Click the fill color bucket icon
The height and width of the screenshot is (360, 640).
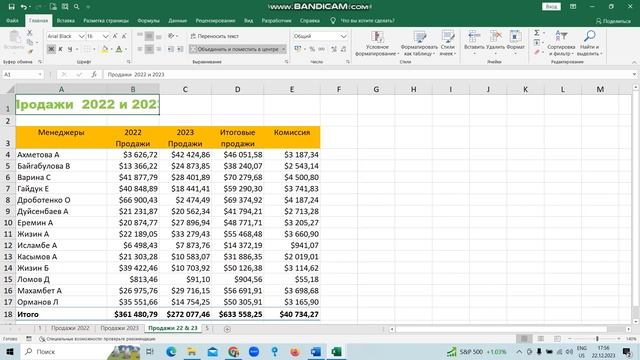[x=104, y=49]
